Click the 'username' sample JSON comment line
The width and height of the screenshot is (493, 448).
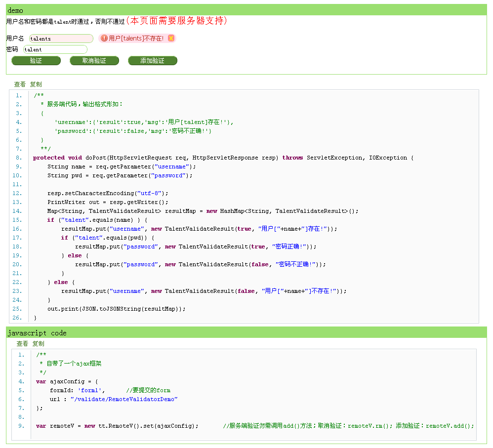[x=144, y=122]
